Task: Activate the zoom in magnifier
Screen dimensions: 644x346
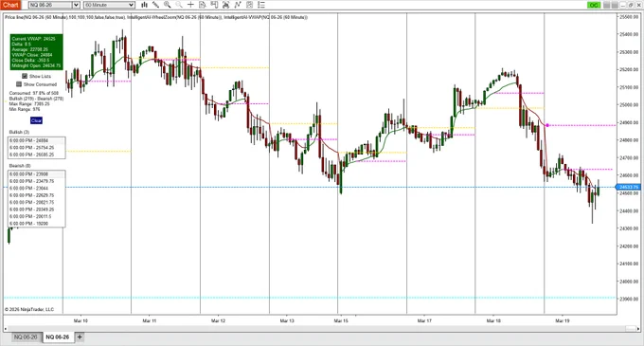Action: tap(168, 5)
